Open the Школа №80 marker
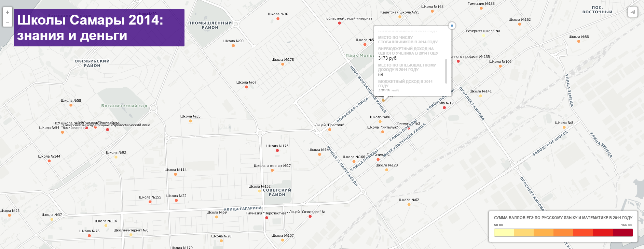 pos(380,121)
